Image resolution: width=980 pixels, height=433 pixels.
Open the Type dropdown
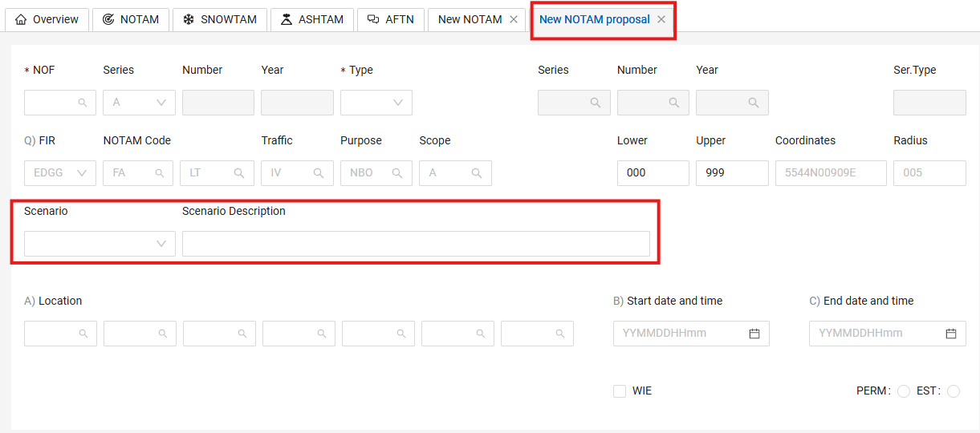376,103
